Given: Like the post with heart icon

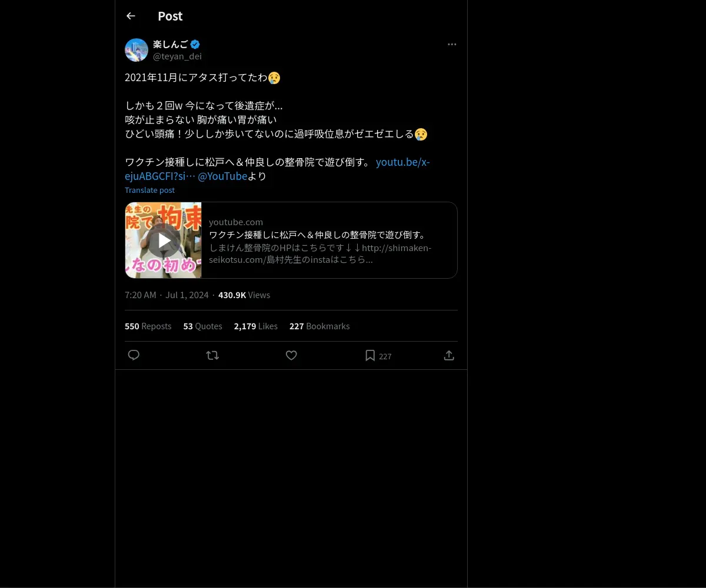Looking at the screenshot, I should coord(291,355).
